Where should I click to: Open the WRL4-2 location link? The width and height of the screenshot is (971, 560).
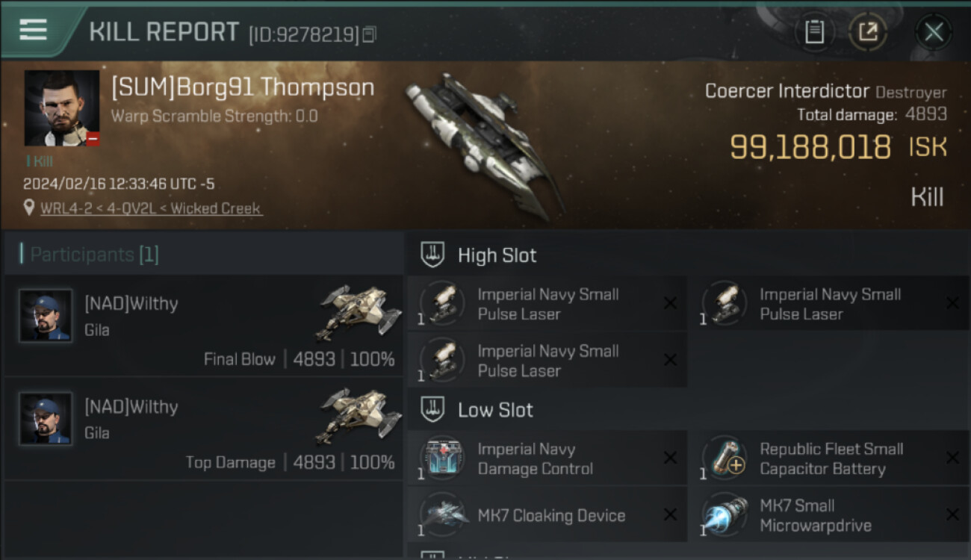pos(151,208)
